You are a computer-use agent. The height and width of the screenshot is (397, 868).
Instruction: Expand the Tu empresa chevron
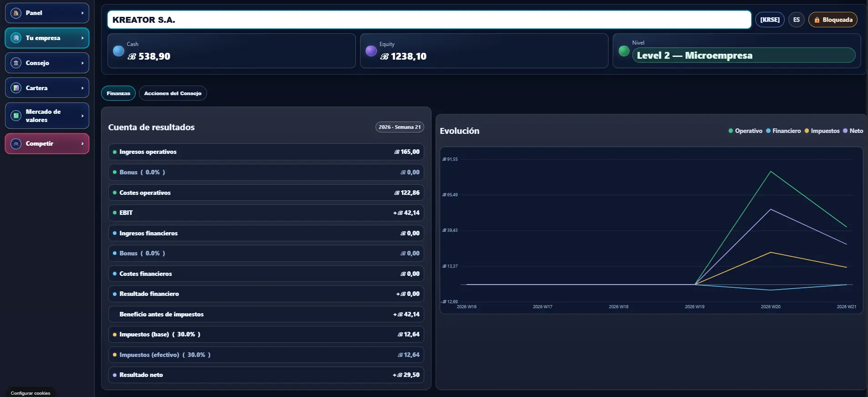tap(82, 38)
